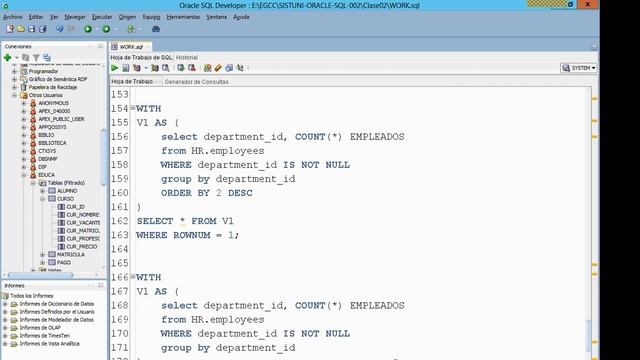This screenshot has height=360, width=640.
Task: Click the Save icon in main toolbar
Action: click(31, 29)
